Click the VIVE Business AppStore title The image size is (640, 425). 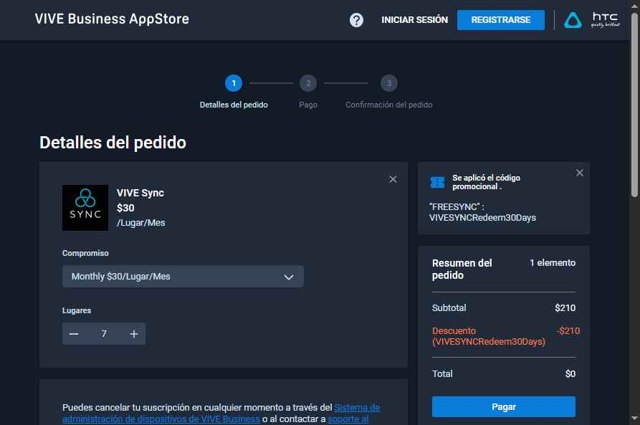coord(112,19)
